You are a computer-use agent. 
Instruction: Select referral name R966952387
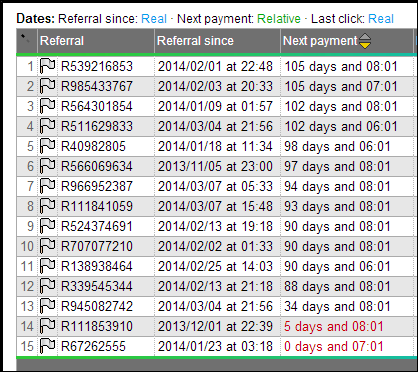(97, 186)
